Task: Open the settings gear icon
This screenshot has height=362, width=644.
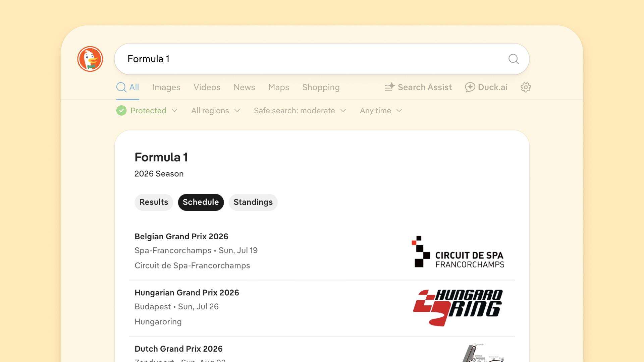Action: click(526, 87)
